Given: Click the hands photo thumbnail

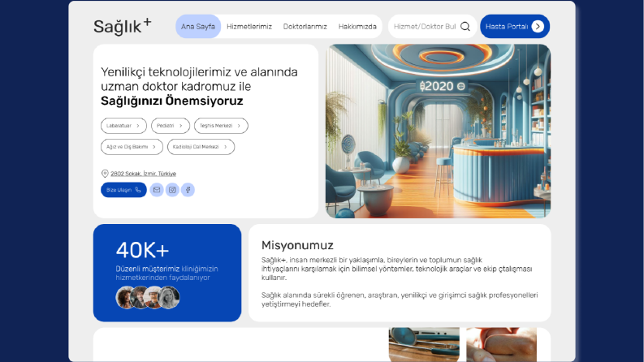Looking at the screenshot, I should tap(502, 344).
